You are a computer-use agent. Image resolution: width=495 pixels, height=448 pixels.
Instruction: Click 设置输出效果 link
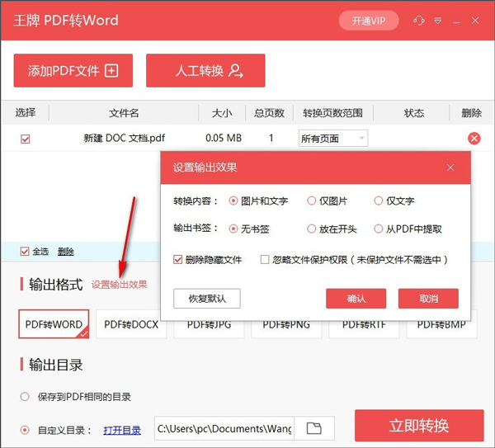pyautogui.click(x=120, y=285)
